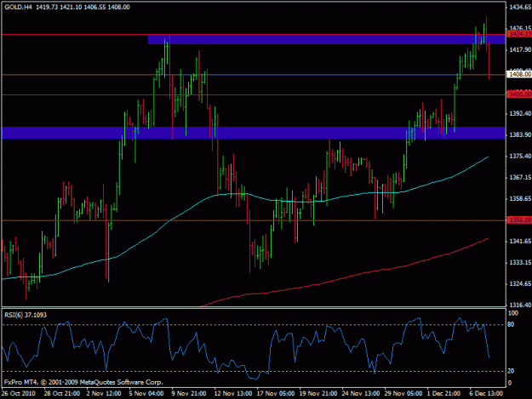Click the 1383.90 price axis value
The height and width of the screenshot is (399, 532).
pos(520,134)
